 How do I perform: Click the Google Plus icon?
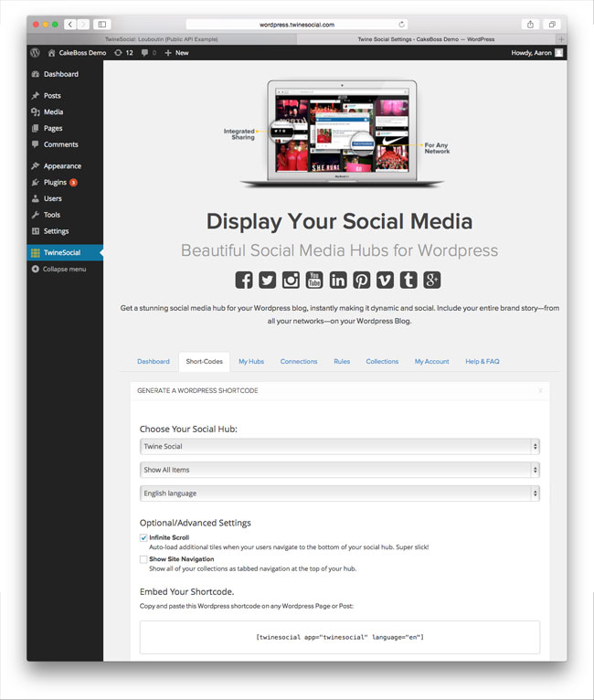pyautogui.click(x=432, y=280)
